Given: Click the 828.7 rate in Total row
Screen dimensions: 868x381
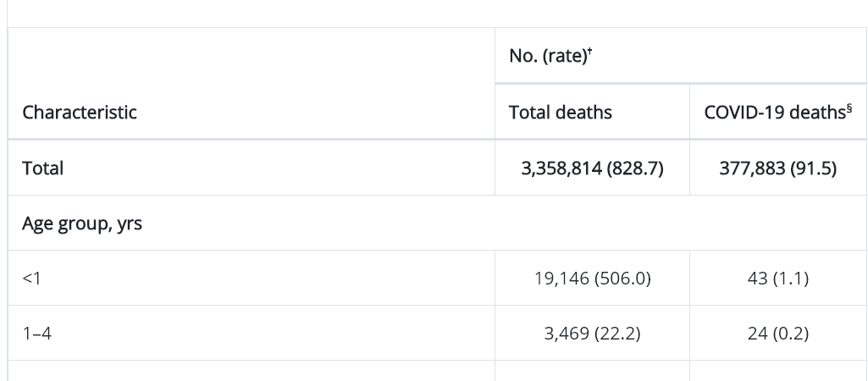Looking at the screenshot, I should pos(635,168).
